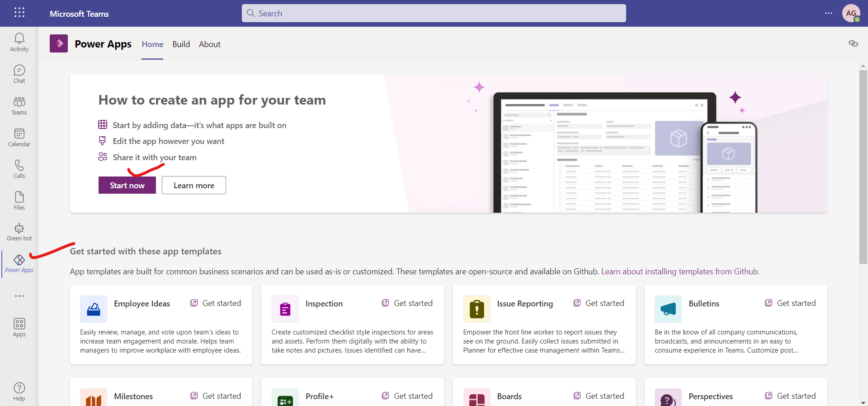Click the Start now button
Image resolution: width=868 pixels, height=406 pixels.
tap(127, 185)
